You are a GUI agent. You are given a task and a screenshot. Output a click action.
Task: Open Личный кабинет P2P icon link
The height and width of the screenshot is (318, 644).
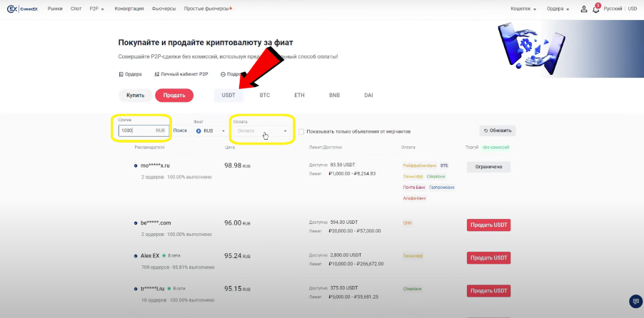157,74
